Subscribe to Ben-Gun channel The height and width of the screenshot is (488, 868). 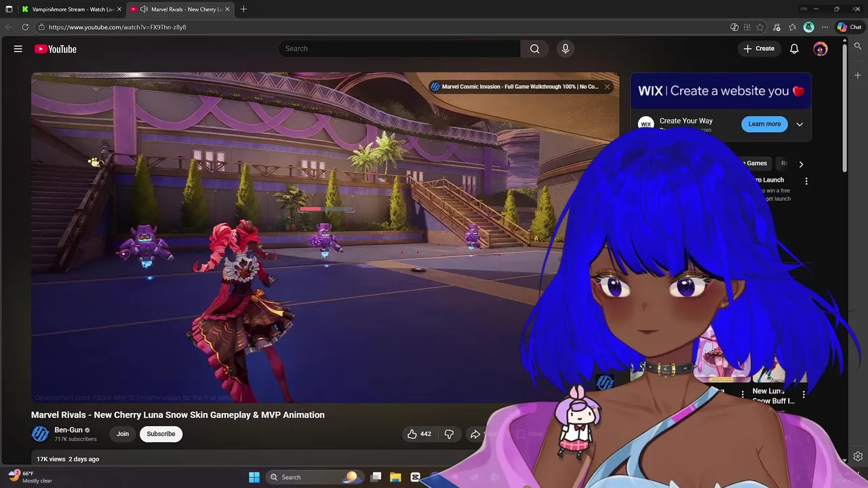click(161, 434)
